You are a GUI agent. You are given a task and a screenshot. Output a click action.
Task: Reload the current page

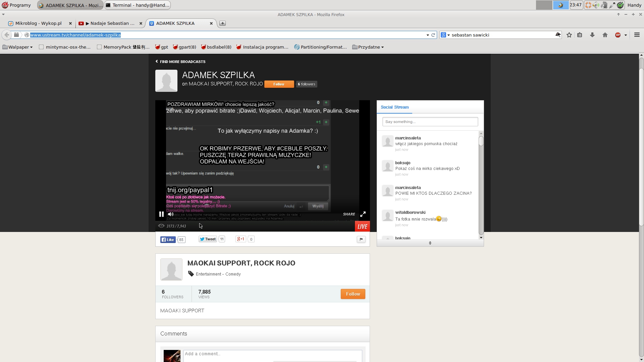click(433, 35)
